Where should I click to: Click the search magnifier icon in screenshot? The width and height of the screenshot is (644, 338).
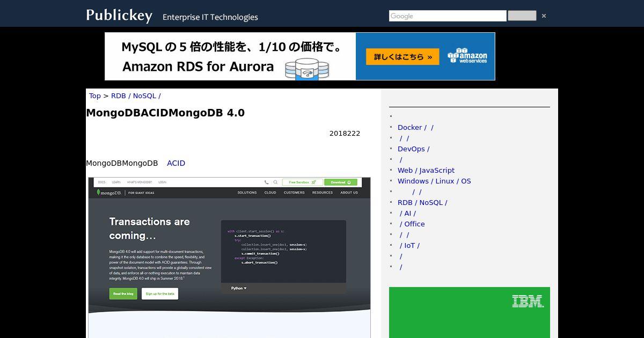[275, 182]
